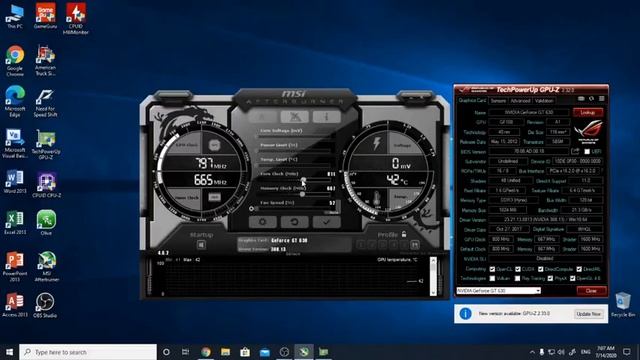Apply Afterburner settings with checkmark button

[x=327, y=222]
